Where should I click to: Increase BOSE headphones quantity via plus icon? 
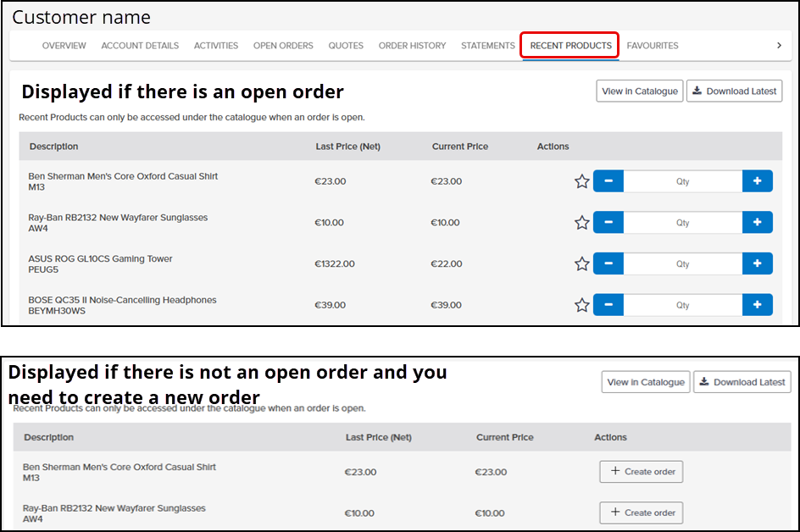[x=757, y=305]
